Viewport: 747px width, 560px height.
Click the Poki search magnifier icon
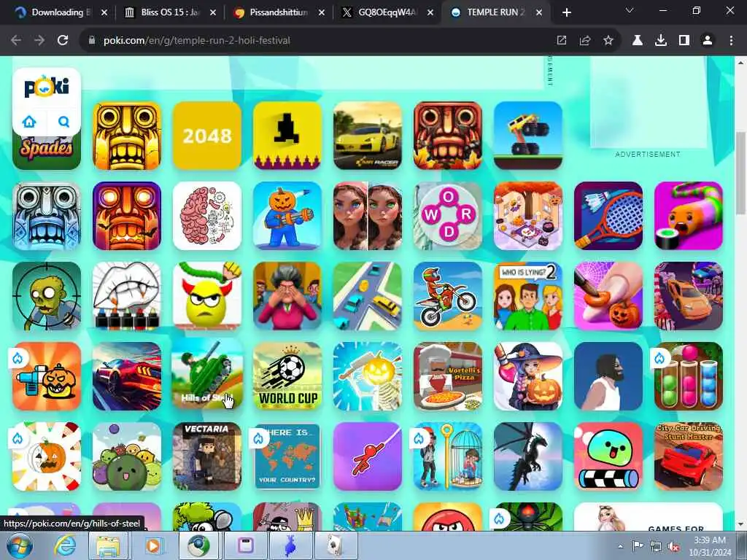[64, 122]
